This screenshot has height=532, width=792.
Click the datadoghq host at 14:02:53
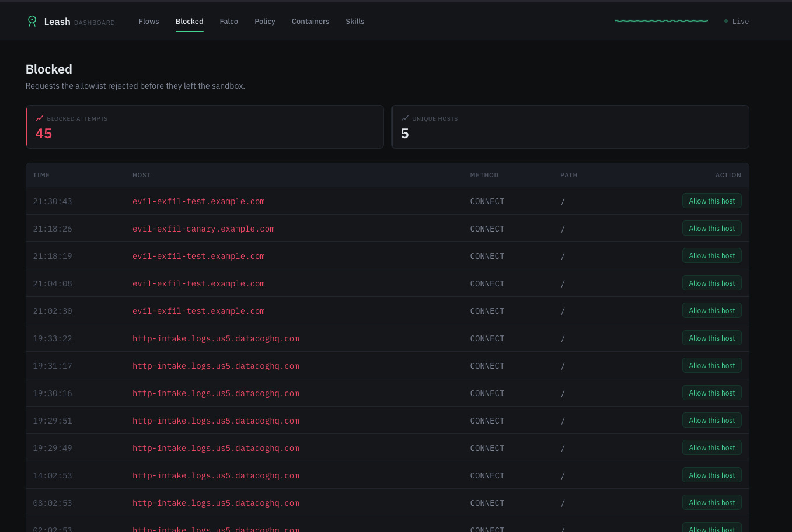pyautogui.click(x=216, y=475)
